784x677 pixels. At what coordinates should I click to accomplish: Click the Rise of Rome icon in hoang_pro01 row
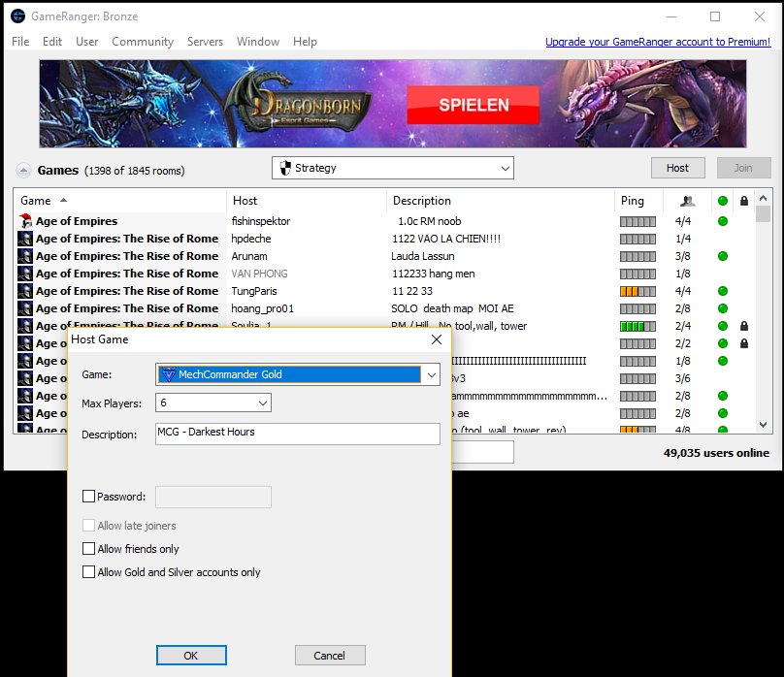(25, 308)
